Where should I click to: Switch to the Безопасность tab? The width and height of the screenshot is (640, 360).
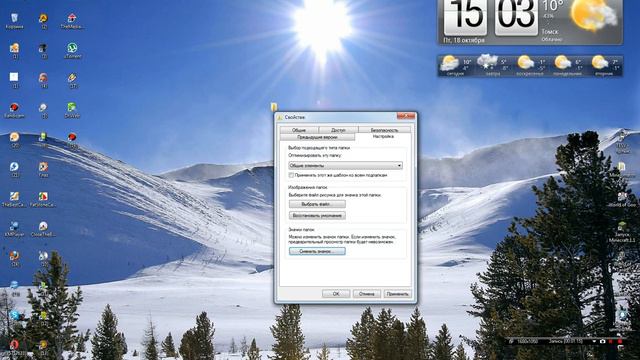(x=384, y=130)
